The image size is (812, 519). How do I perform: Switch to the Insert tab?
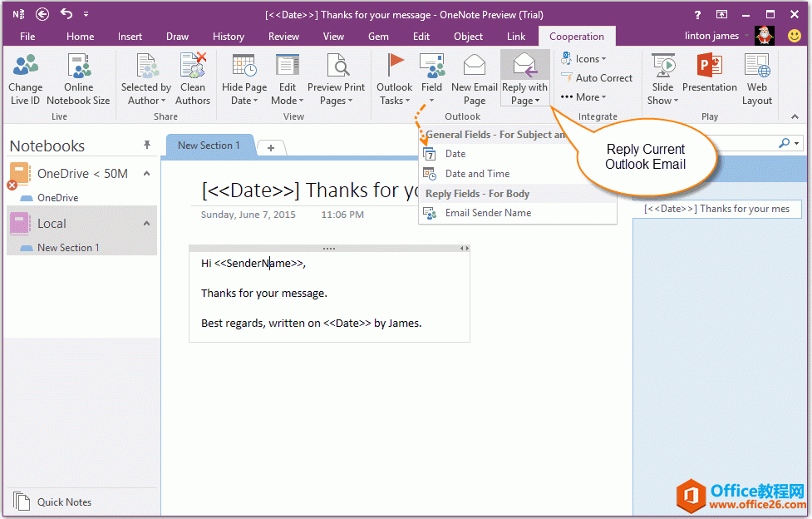(x=130, y=37)
